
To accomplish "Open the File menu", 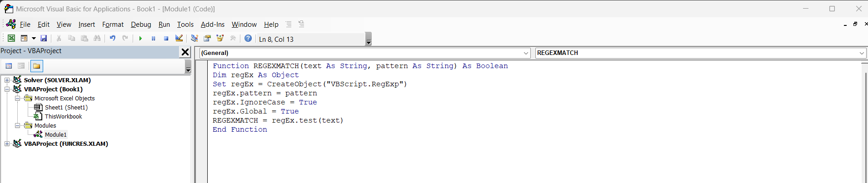I will [x=25, y=25].
